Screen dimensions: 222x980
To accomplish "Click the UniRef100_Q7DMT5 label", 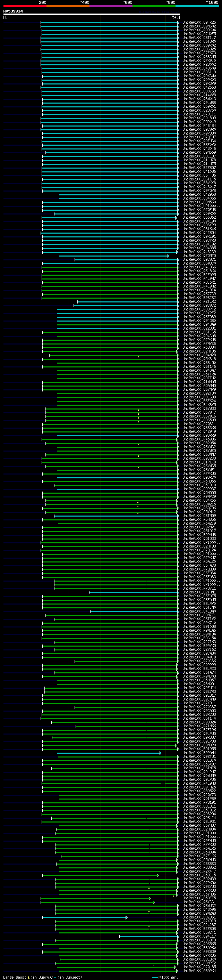I will [x=199, y=256].
